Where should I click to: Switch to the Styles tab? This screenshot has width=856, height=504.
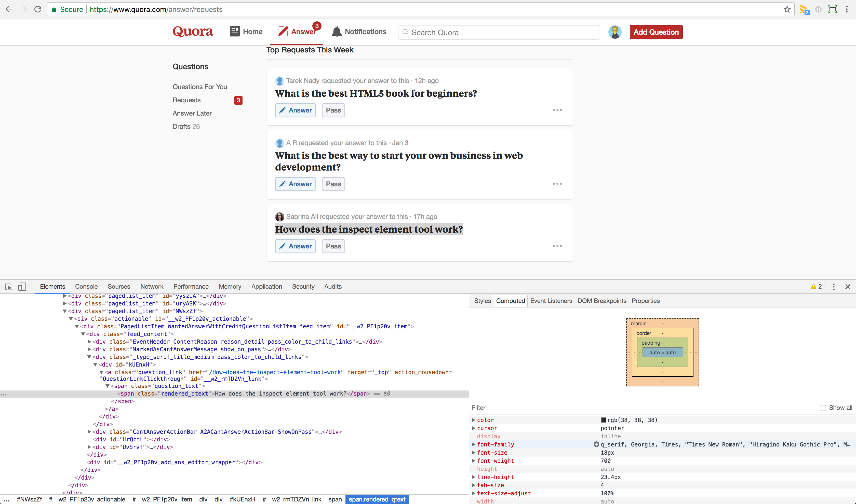[482, 301]
